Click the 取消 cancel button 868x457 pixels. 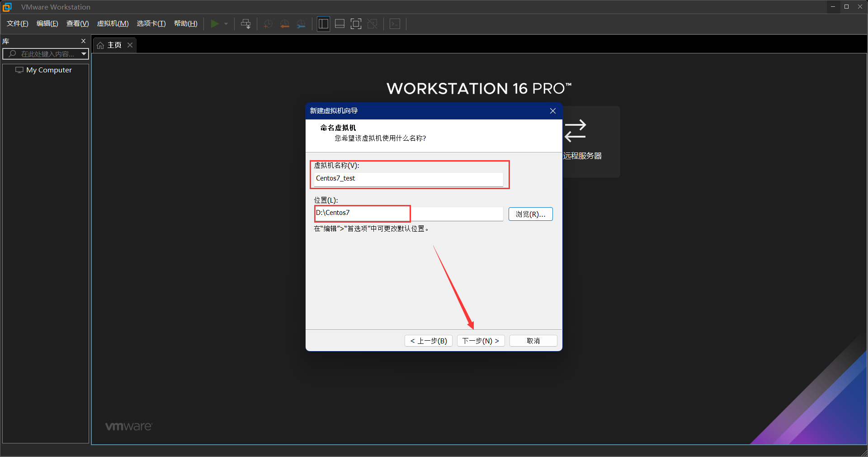click(533, 341)
